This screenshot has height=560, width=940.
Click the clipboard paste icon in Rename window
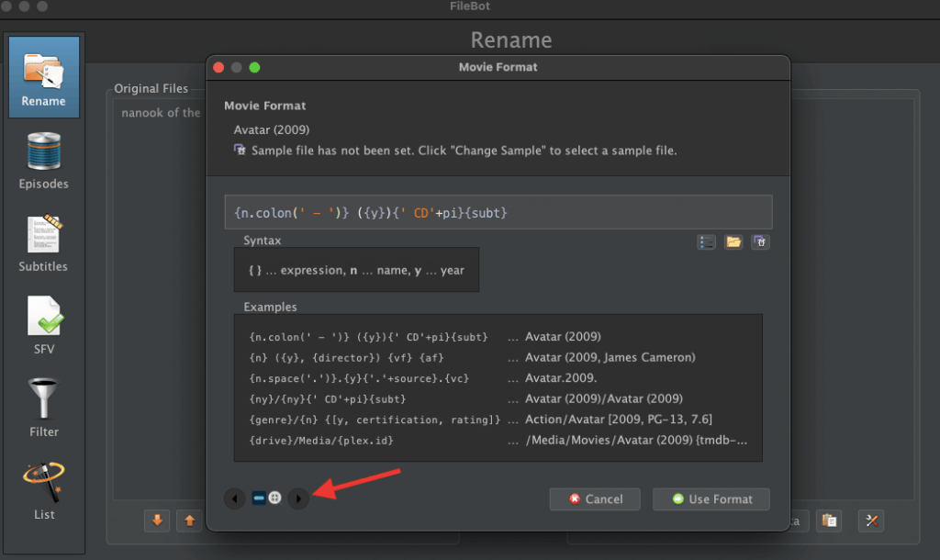coord(829,521)
